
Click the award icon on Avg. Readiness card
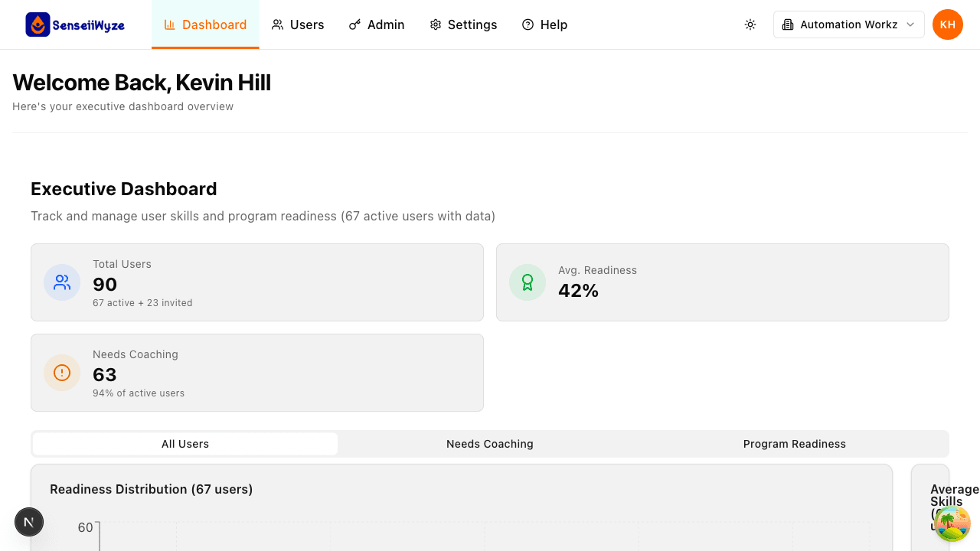[528, 282]
